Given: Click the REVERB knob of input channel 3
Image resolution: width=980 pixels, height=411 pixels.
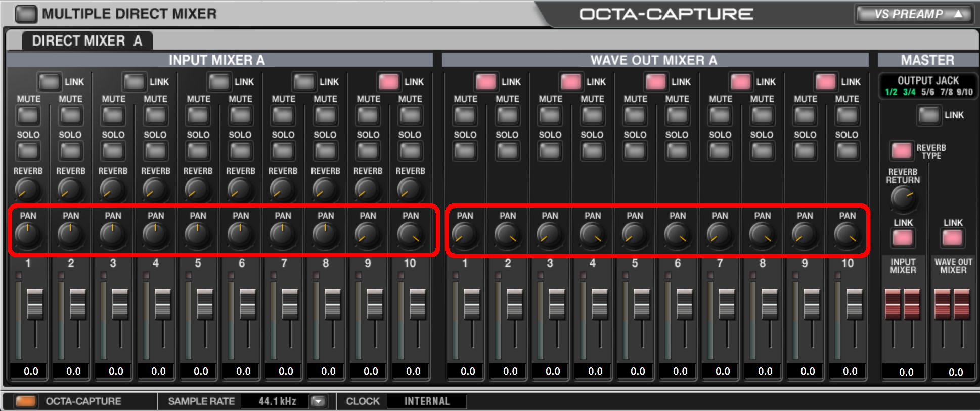Looking at the screenshot, I should click(112, 191).
